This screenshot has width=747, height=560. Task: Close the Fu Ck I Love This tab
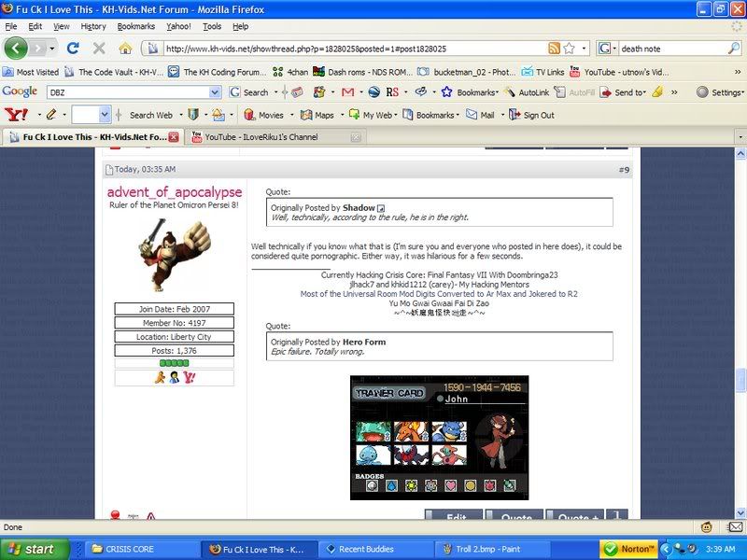tap(174, 137)
